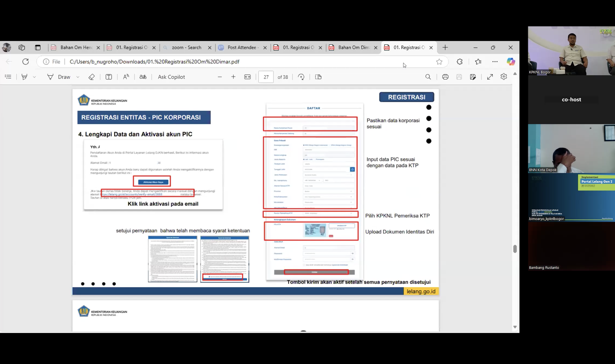Click the Fit to width icon
This screenshot has width=615, height=364.
(x=248, y=77)
